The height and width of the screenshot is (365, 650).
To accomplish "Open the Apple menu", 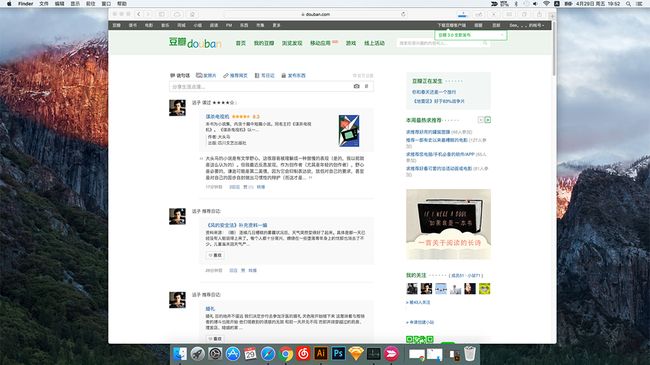I will pos(9,3).
